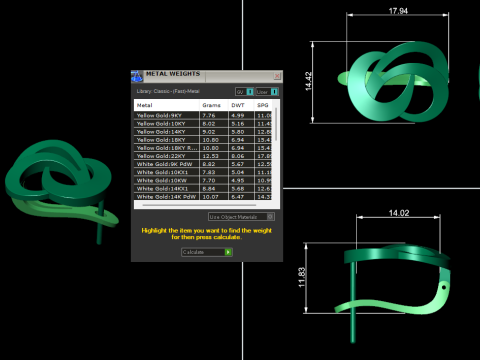This screenshot has height=360, width=480.
Task: Select the White Gold:9K PdW row
Action: click(x=203, y=164)
